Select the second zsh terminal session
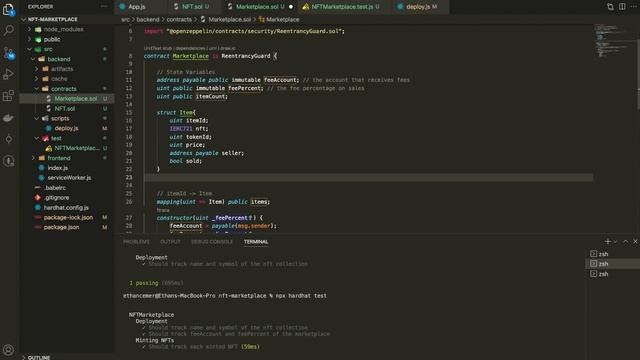 coord(613,264)
